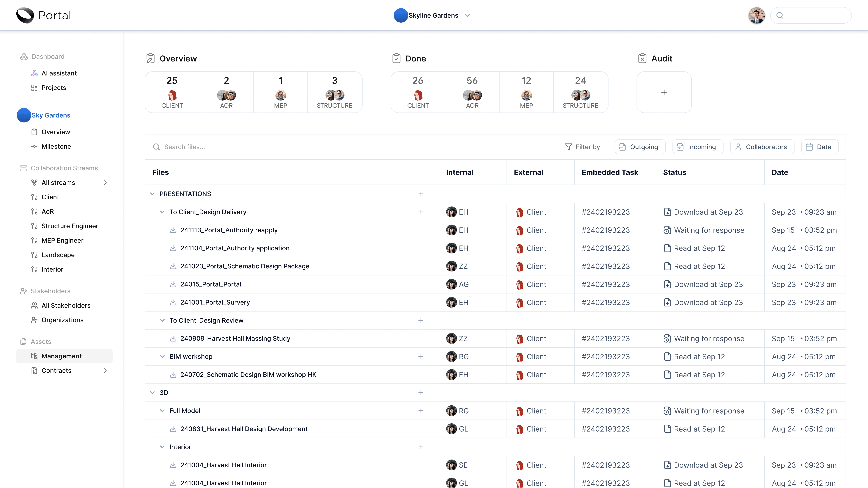The width and height of the screenshot is (868, 488).
Task: Filter by Incoming files
Action: 698,147
